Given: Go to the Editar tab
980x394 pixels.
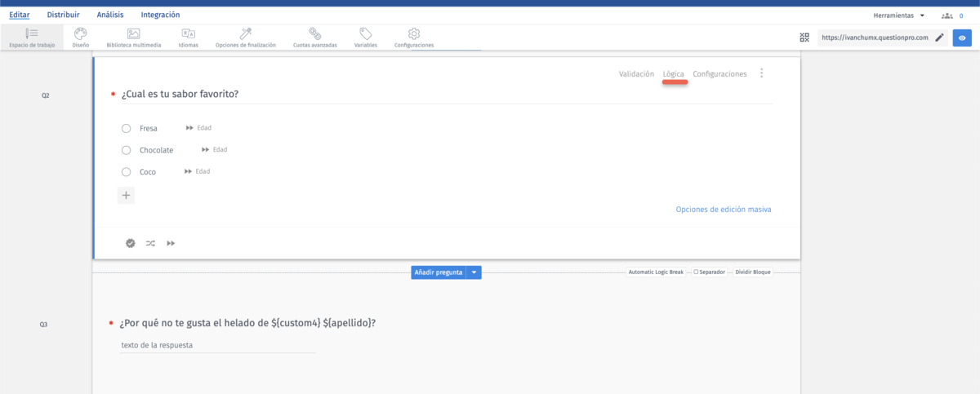Looking at the screenshot, I should [20, 15].
